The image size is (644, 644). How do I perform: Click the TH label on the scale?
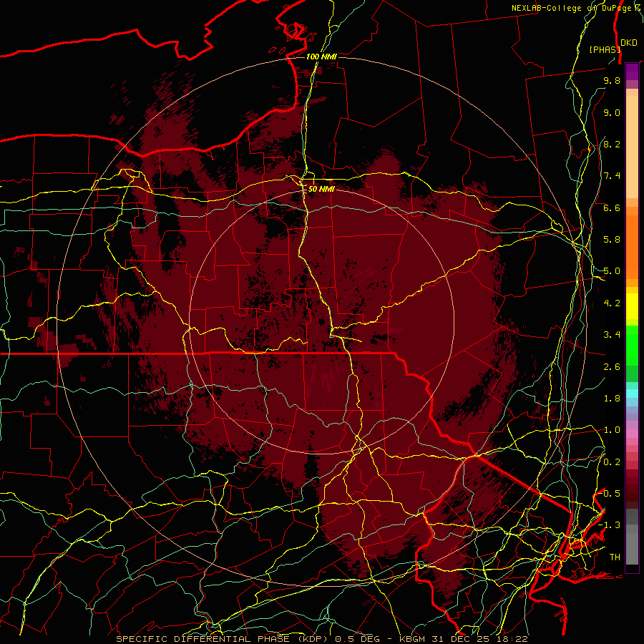(x=615, y=557)
